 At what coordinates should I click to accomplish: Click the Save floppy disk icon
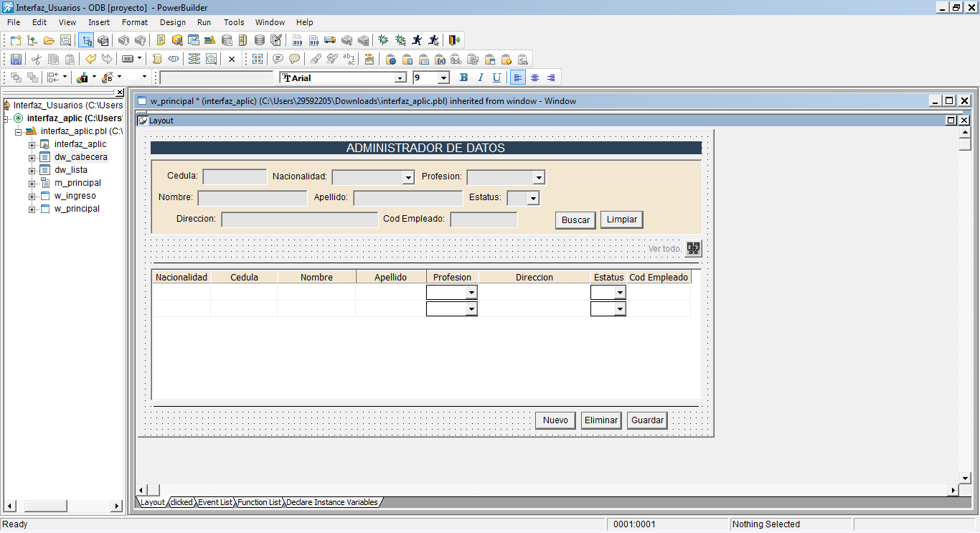[x=16, y=59]
